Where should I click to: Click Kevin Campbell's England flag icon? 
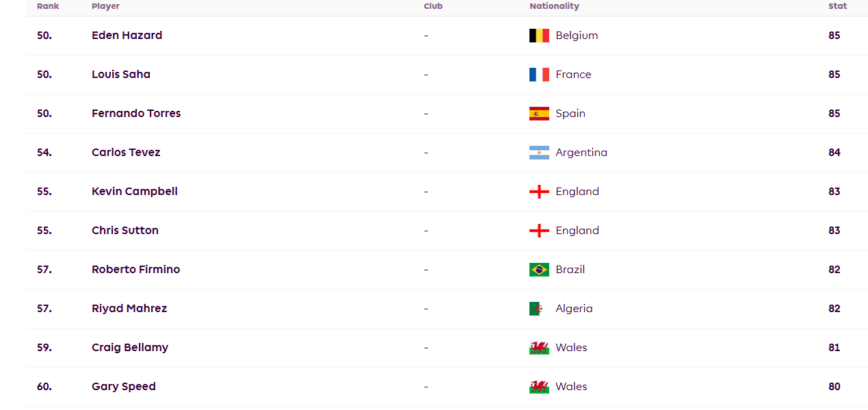pyautogui.click(x=539, y=192)
